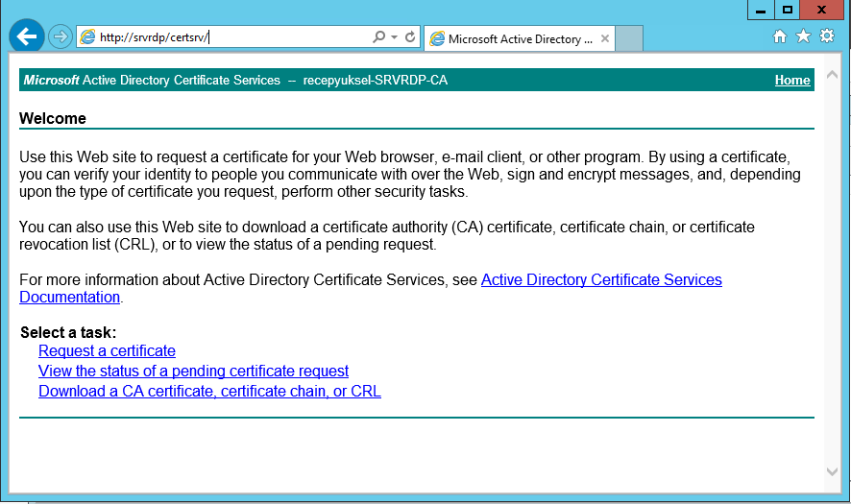
Task: Open a new blank tab
Action: tap(629, 38)
